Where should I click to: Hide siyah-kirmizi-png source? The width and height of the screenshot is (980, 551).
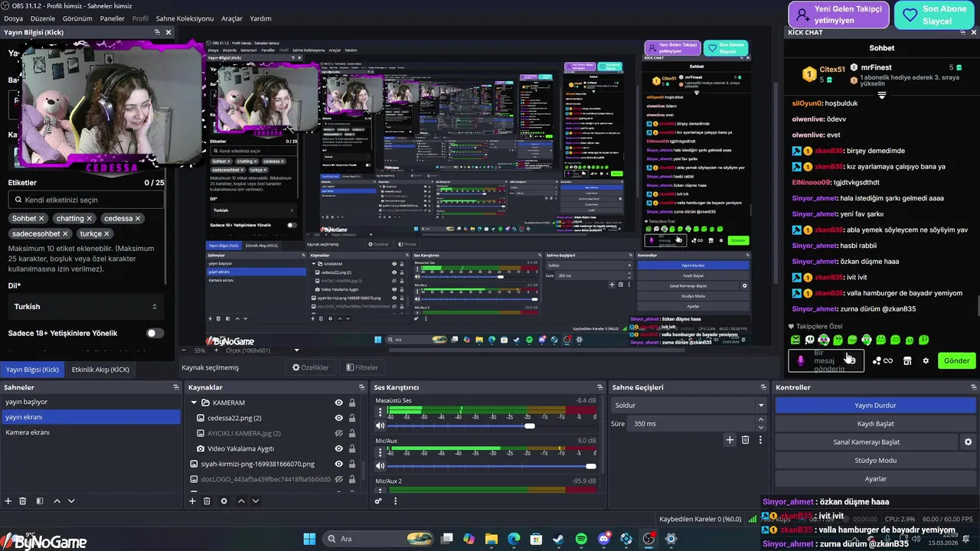coord(338,464)
